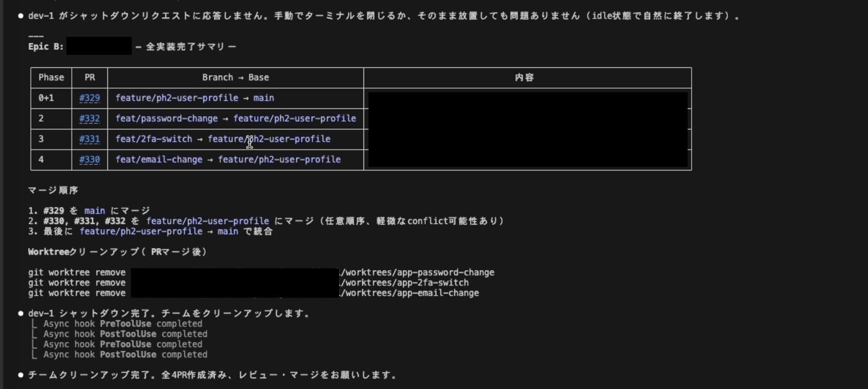
Task: Click the 内容 column header
Action: (x=524, y=77)
